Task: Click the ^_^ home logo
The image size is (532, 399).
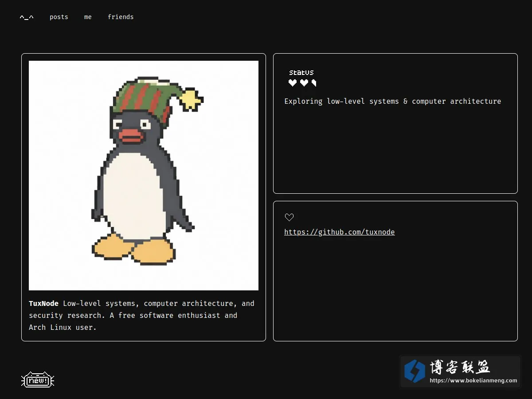Action: tap(27, 17)
